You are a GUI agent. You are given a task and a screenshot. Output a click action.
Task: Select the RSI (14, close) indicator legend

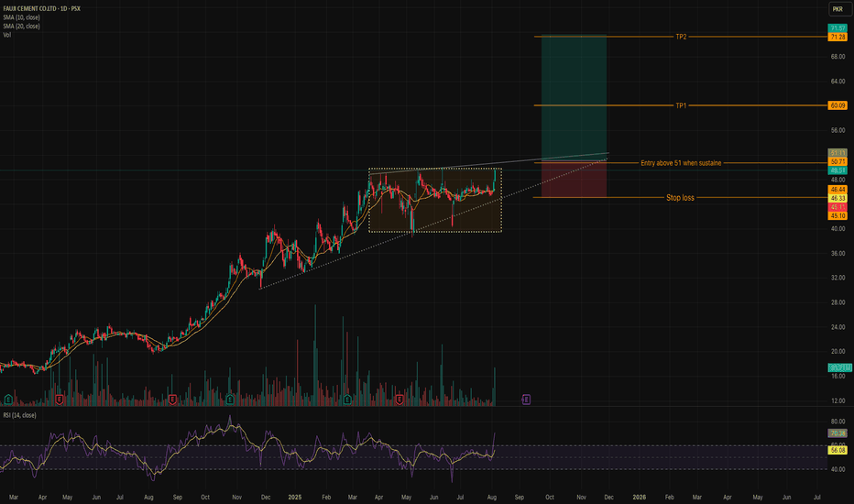[x=19, y=415]
